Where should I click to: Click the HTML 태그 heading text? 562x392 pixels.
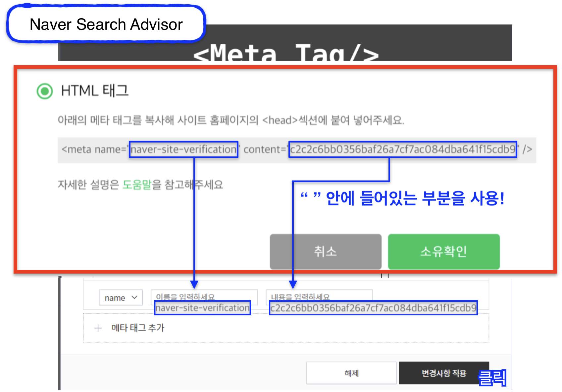coord(95,91)
